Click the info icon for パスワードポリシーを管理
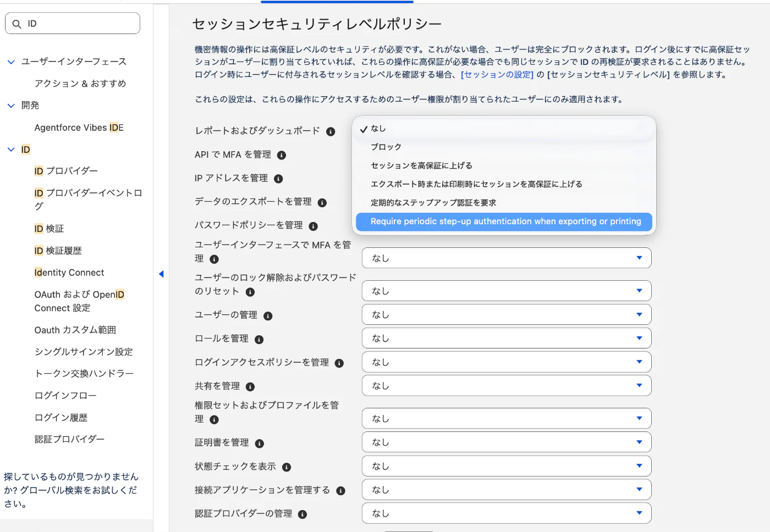This screenshot has height=532, width=770. point(313,226)
